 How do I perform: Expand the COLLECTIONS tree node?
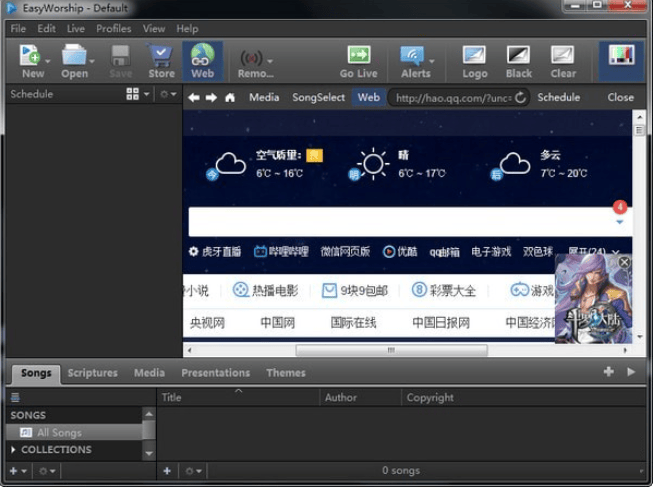coord(13,450)
